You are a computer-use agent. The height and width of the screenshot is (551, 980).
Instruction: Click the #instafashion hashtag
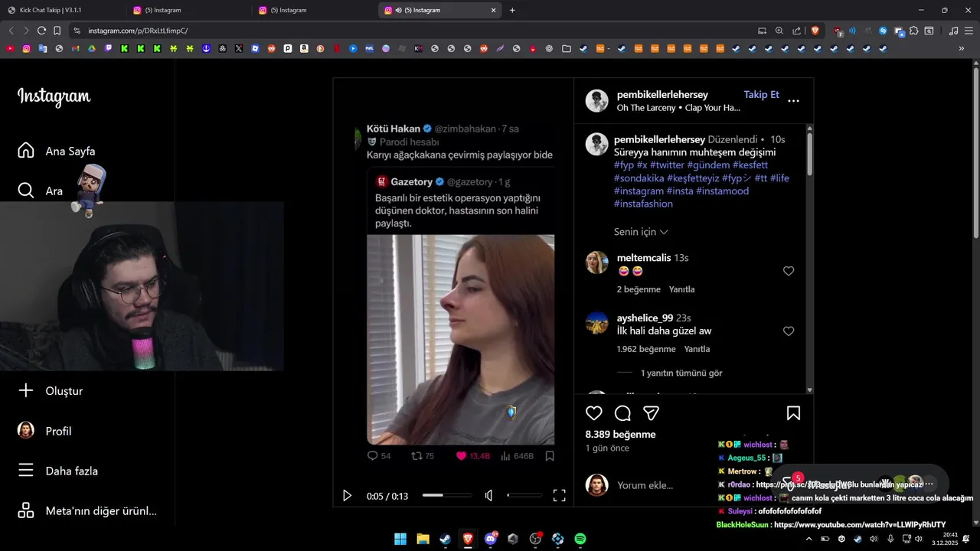tap(643, 204)
